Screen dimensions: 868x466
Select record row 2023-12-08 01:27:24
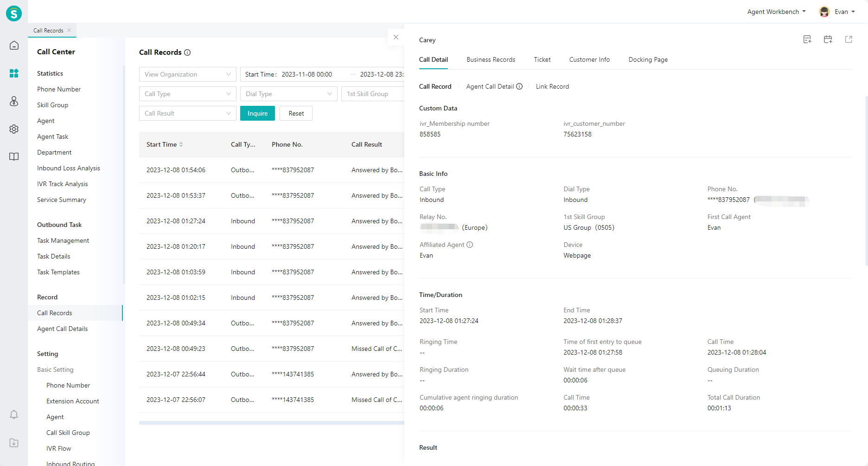click(272, 221)
